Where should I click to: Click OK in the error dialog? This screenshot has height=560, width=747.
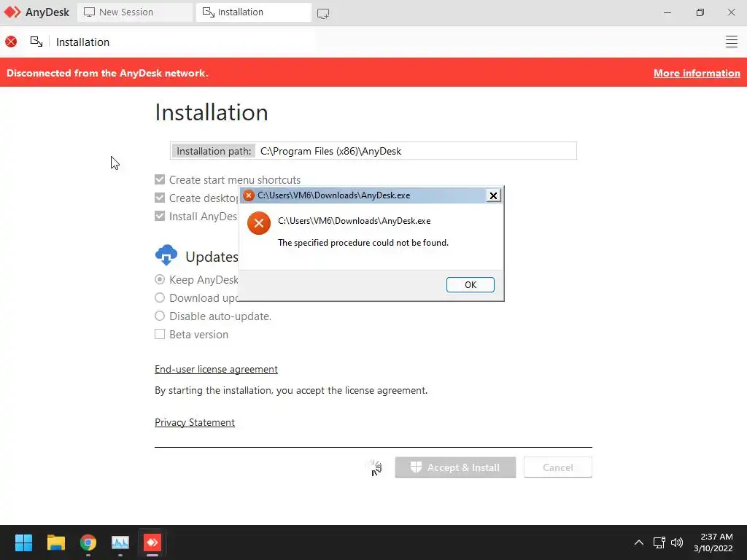coord(471,285)
